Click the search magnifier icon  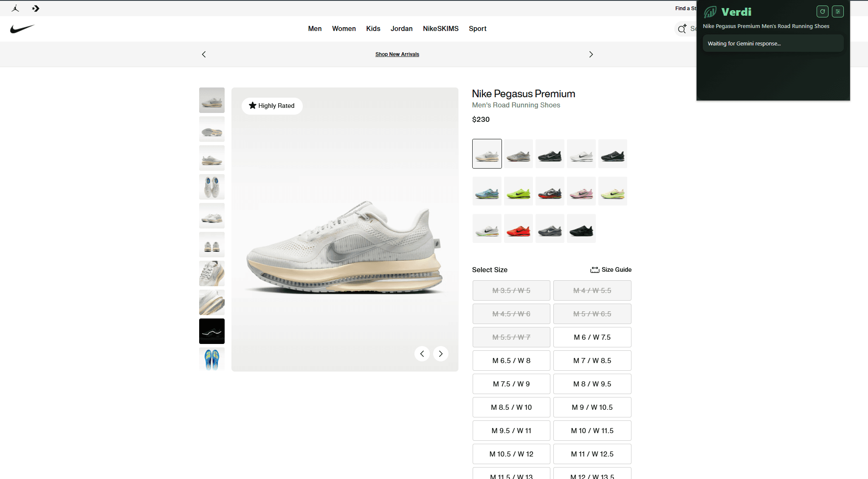click(682, 29)
